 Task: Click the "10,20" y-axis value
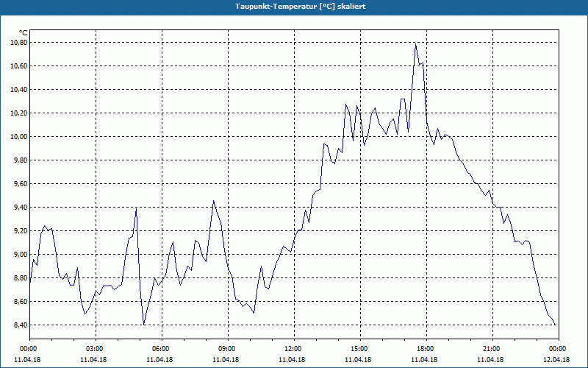[x=19, y=113]
